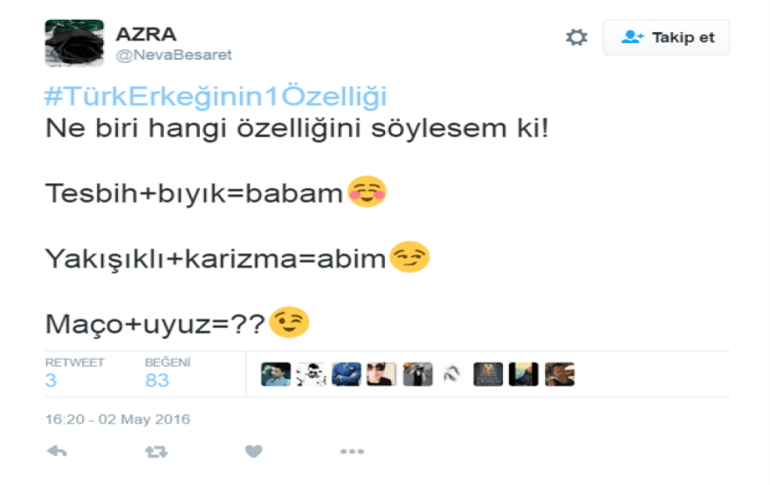Viewport: 770px width, 485px height.
Task: Open the fourth liker avatar with glasses
Action: (382, 374)
